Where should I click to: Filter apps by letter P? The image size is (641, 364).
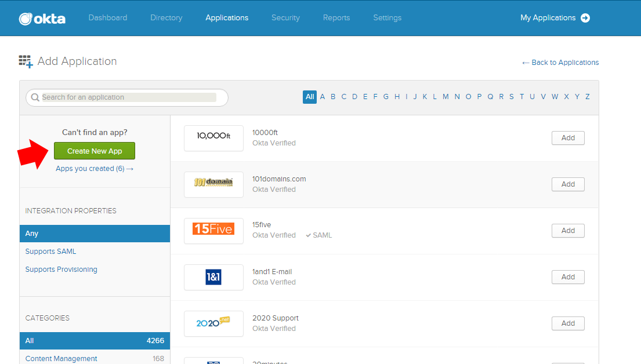tap(479, 97)
